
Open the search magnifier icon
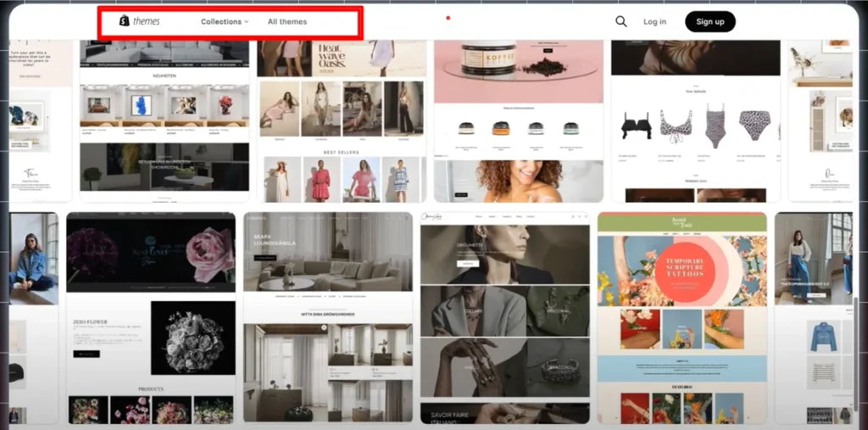[x=621, y=21]
